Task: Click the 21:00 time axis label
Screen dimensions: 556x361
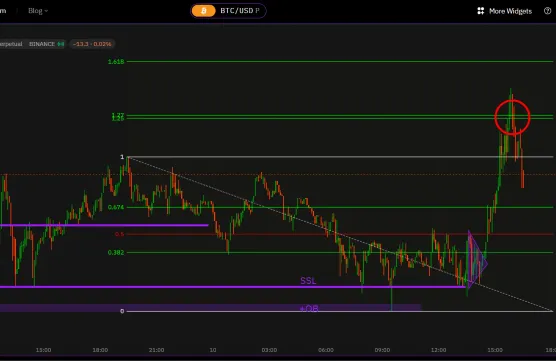Action: coord(156,350)
